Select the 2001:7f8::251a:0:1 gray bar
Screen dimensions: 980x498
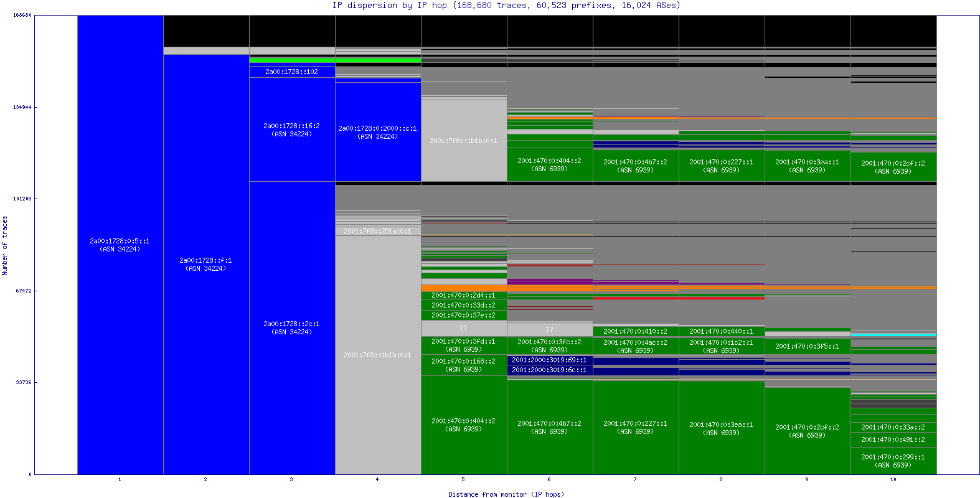coord(378,231)
